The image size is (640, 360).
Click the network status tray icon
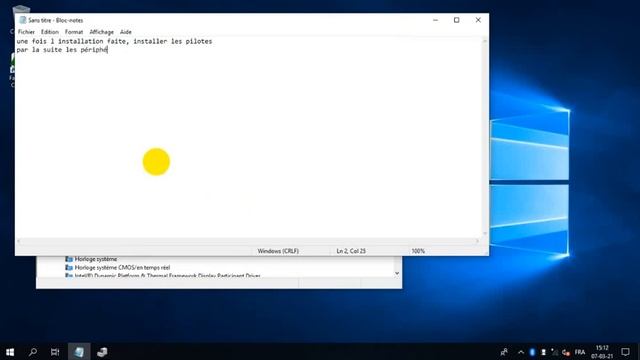point(554,352)
